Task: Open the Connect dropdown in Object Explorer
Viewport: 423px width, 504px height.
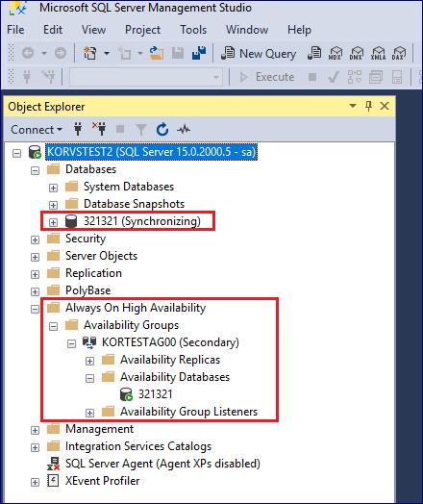Action: [37, 130]
